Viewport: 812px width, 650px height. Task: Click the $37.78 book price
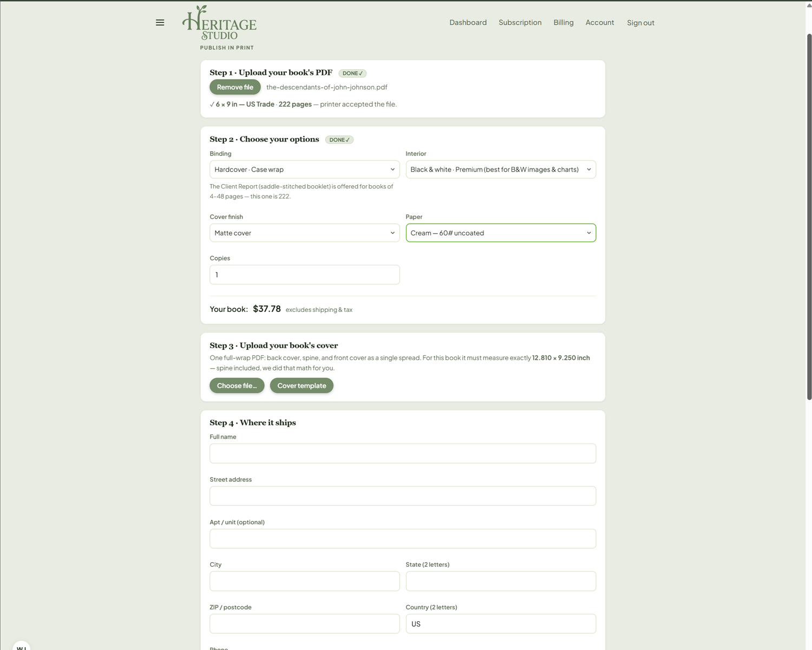(x=267, y=309)
